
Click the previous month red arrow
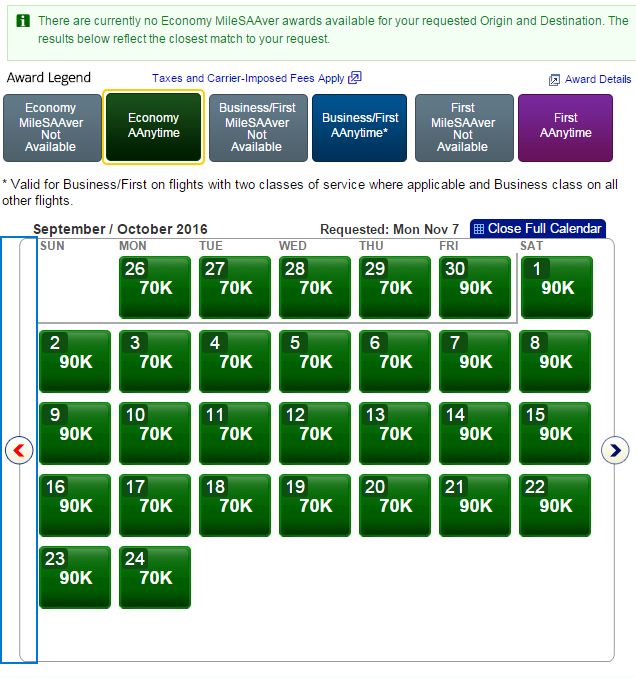coord(19,450)
